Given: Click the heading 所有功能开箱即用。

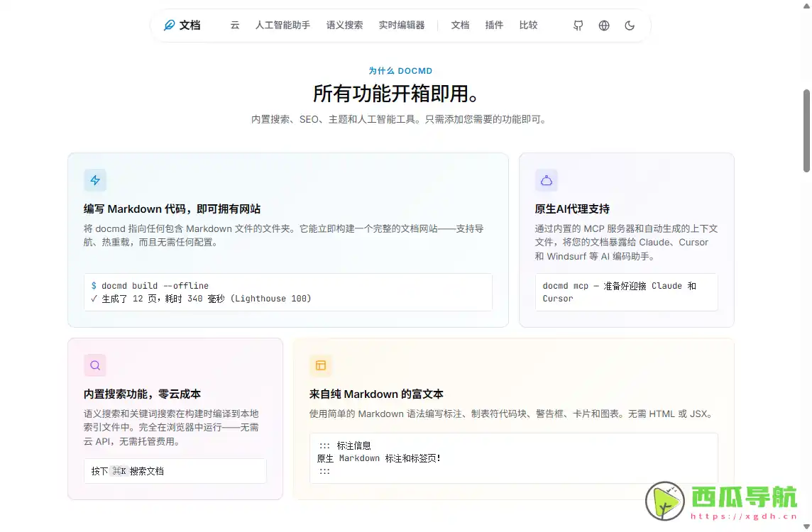Looking at the screenshot, I should coord(396,94).
